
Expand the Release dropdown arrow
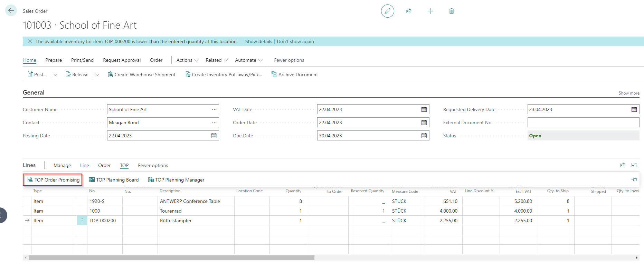(97, 75)
